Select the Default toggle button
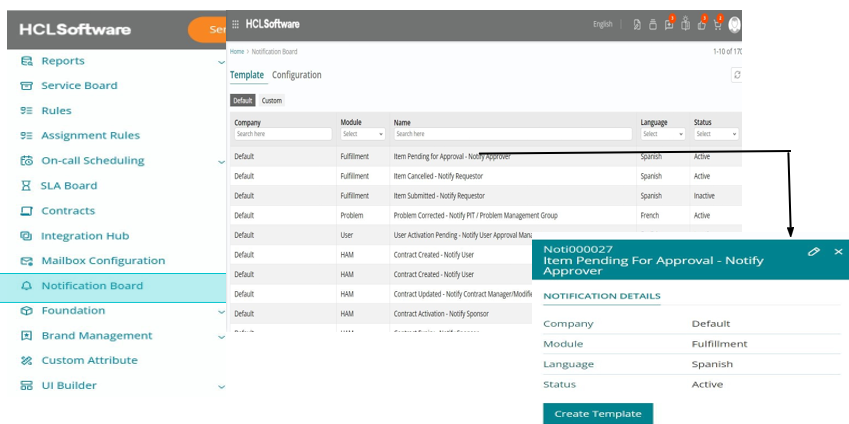The image size is (849, 424). [243, 101]
